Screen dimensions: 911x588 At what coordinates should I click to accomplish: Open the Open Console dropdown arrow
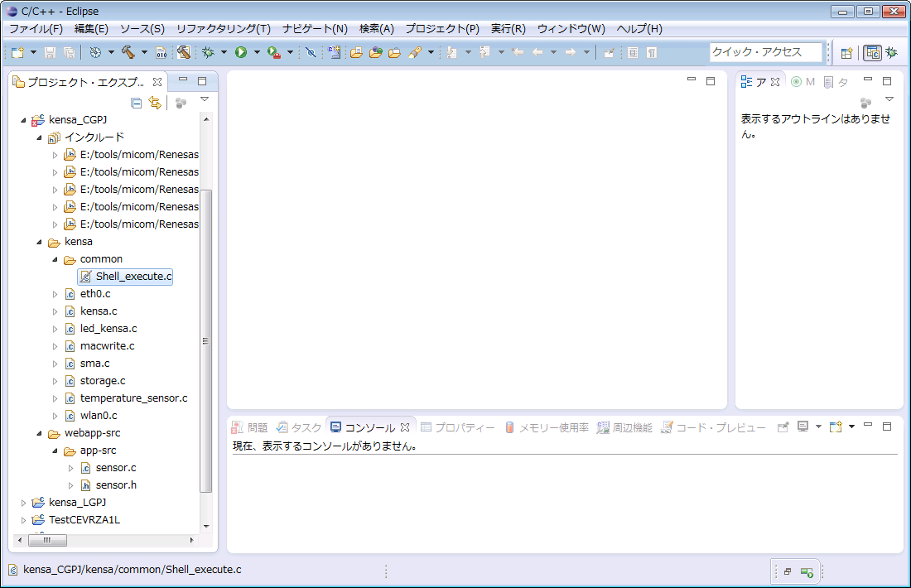(x=851, y=427)
